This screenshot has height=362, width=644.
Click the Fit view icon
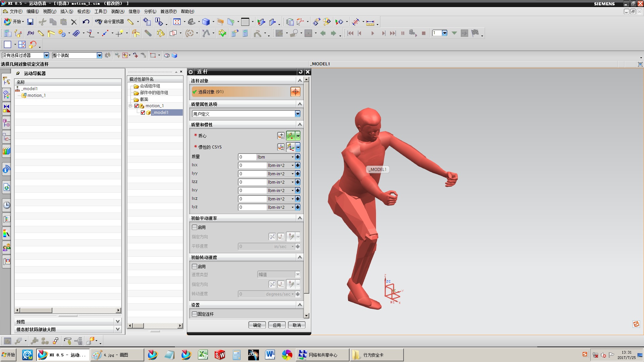point(177,22)
